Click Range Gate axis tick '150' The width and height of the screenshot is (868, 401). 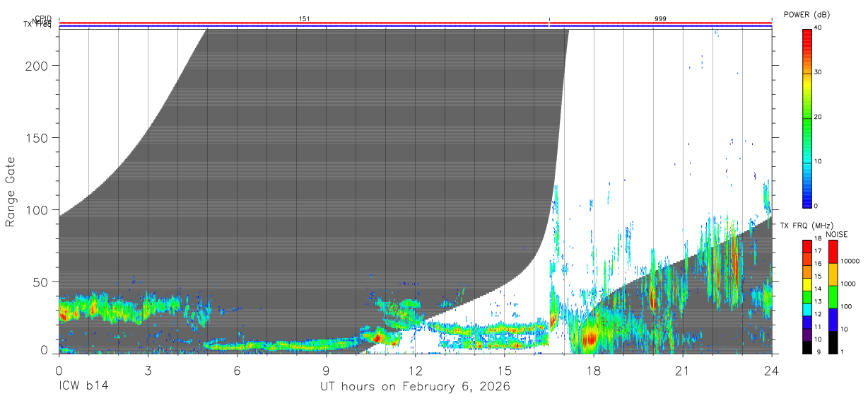pyautogui.click(x=37, y=138)
